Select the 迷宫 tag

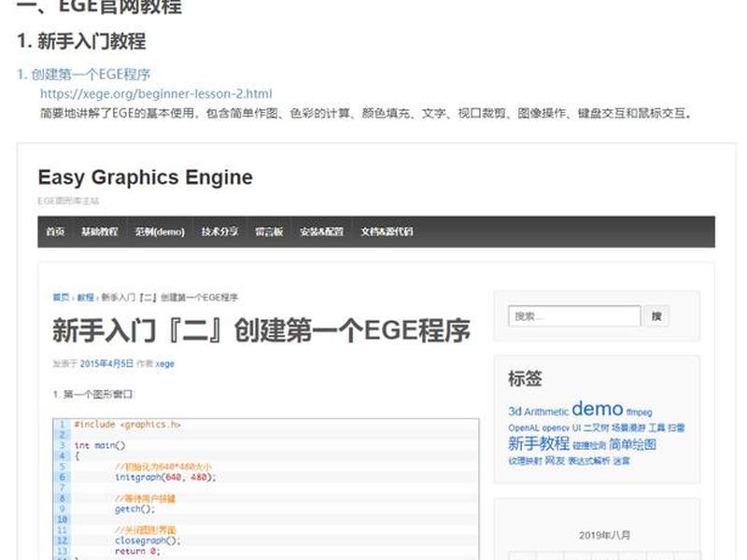point(621,460)
